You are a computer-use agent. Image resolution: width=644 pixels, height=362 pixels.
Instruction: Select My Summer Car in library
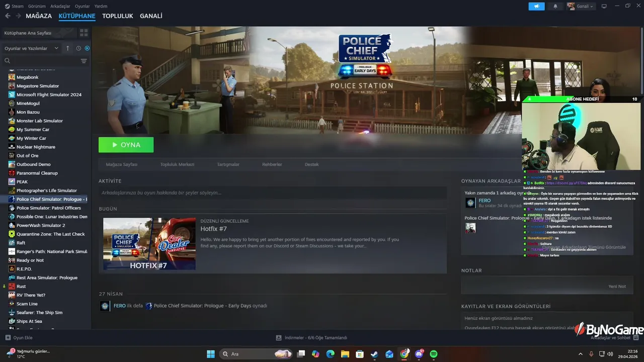33,130
